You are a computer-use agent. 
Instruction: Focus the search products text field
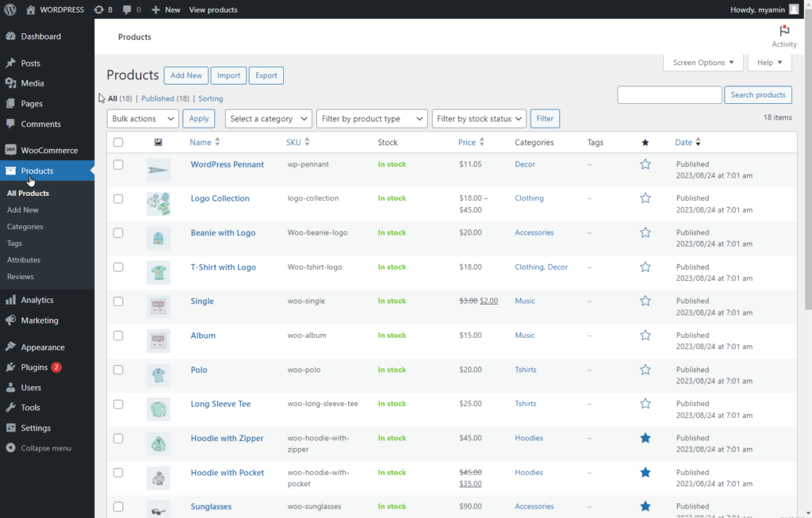point(669,94)
